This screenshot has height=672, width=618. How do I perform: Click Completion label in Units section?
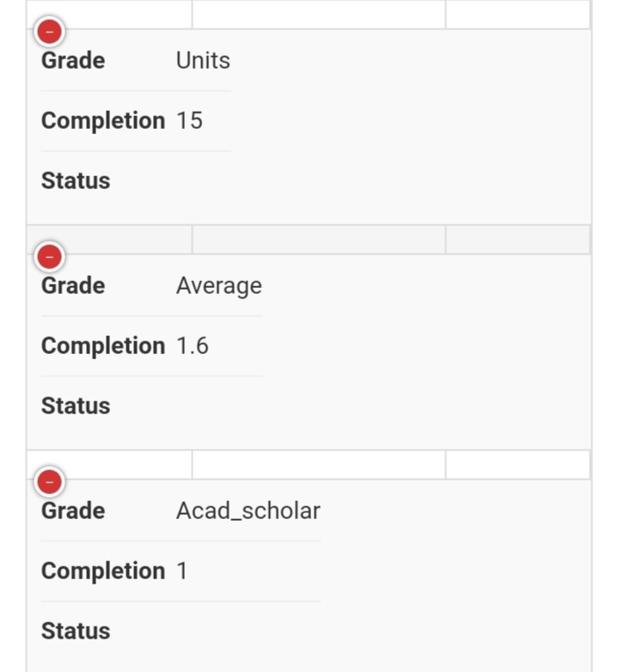click(x=103, y=121)
